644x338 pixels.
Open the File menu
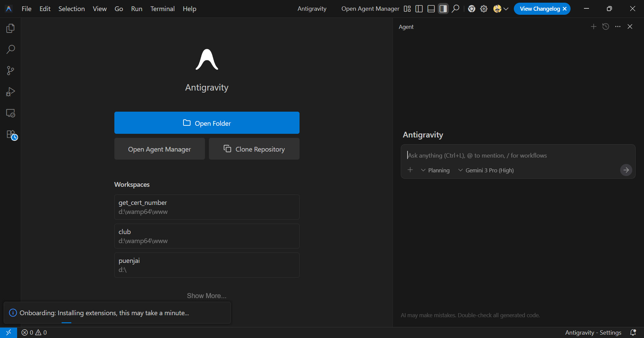26,9
